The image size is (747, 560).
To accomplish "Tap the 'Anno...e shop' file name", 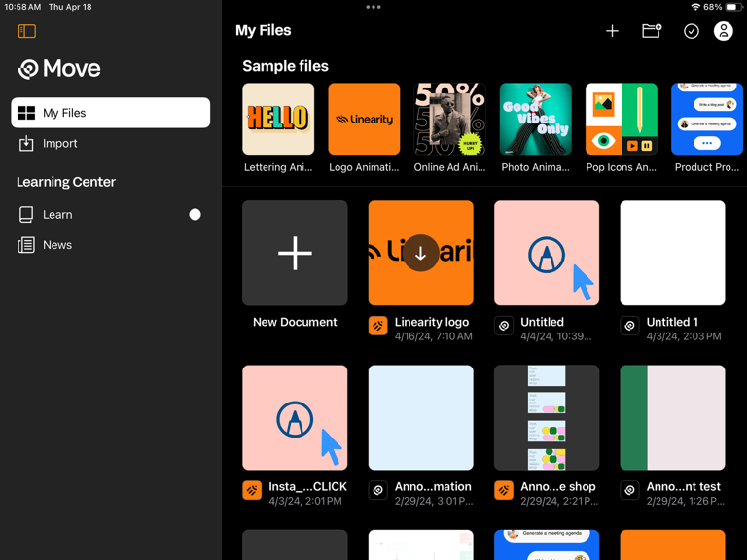I will (558, 487).
